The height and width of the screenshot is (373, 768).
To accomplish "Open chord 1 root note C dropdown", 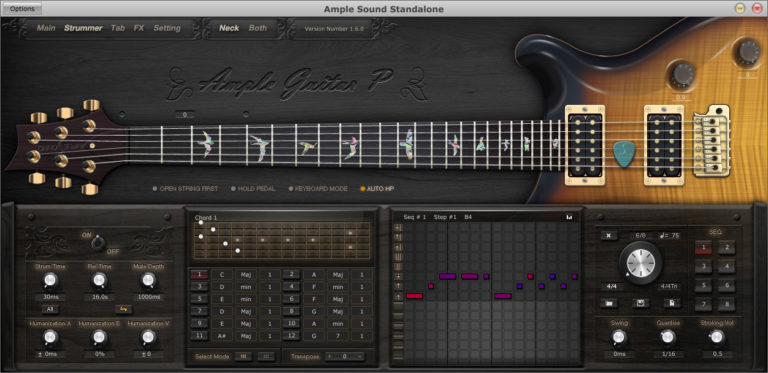I will (222, 275).
